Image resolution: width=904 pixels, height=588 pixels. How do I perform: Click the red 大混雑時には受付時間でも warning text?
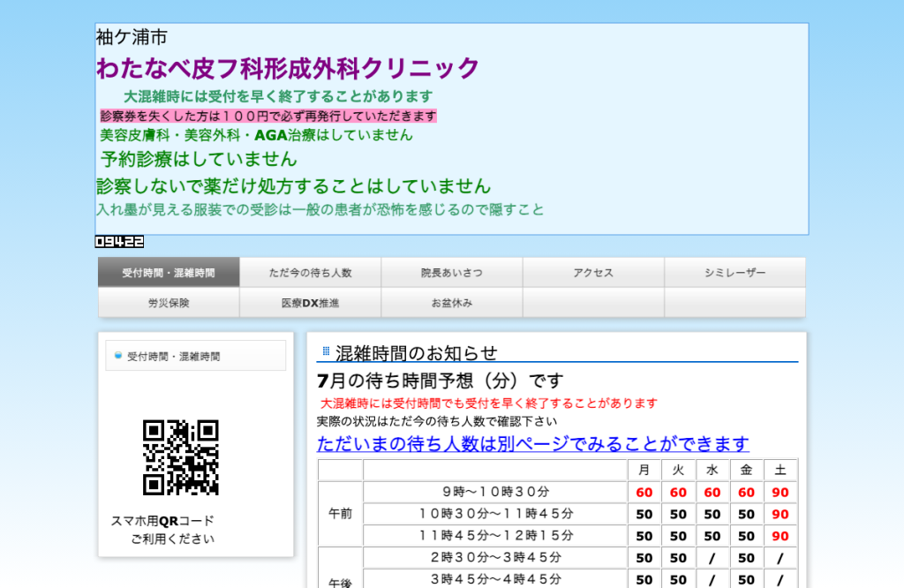click(x=489, y=403)
